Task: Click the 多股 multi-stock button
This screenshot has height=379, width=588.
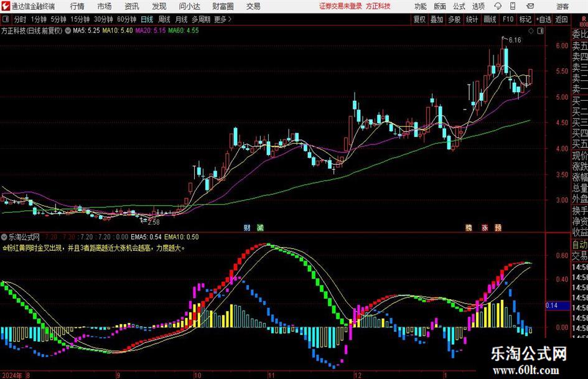Action: 454,19
